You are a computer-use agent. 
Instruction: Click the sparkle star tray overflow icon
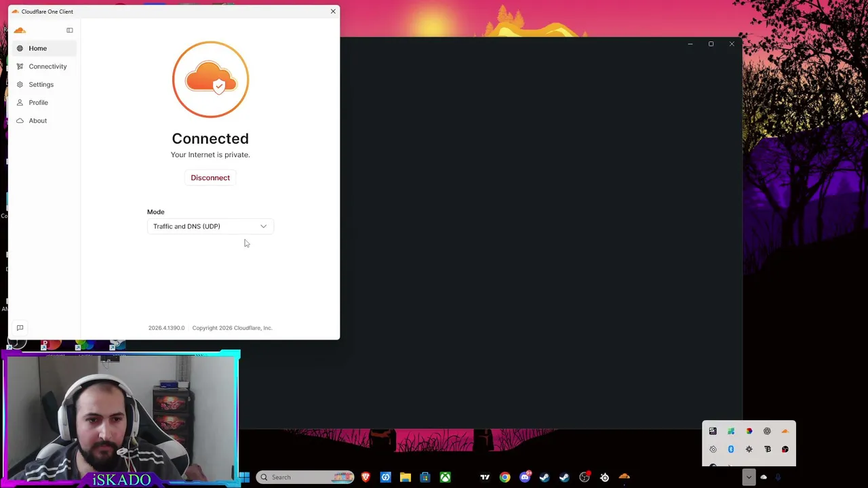click(x=749, y=449)
